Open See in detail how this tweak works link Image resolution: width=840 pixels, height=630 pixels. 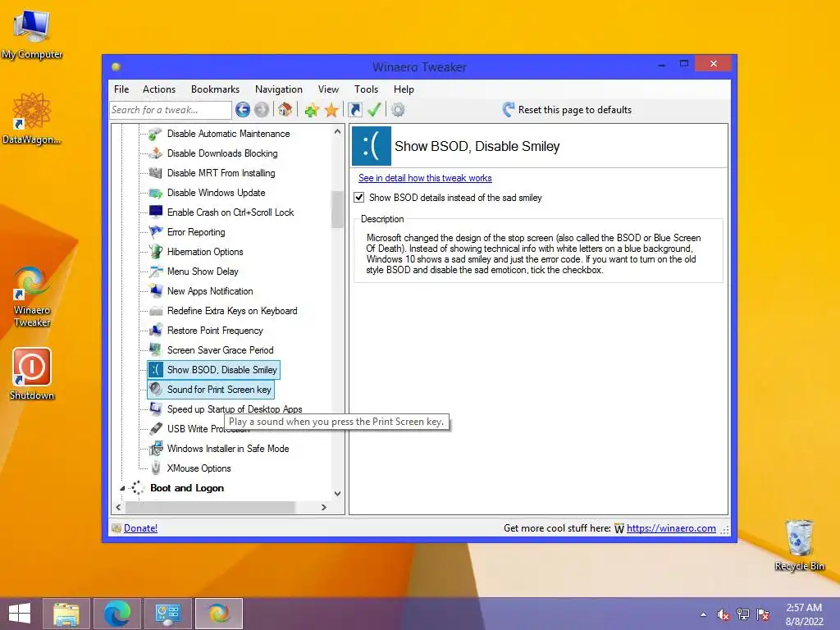pyautogui.click(x=425, y=178)
